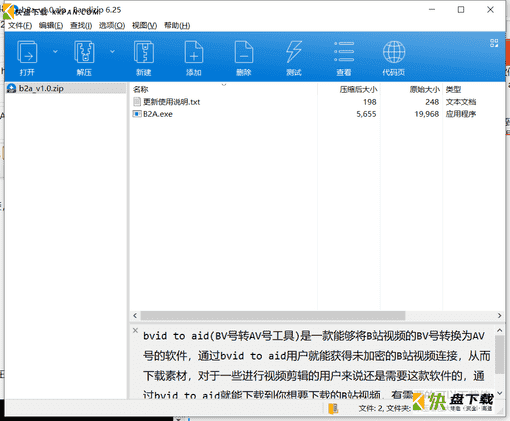Click the 代码页 (Code page) globe icon
This screenshot has width=510, height=421.
pos(394,52)
